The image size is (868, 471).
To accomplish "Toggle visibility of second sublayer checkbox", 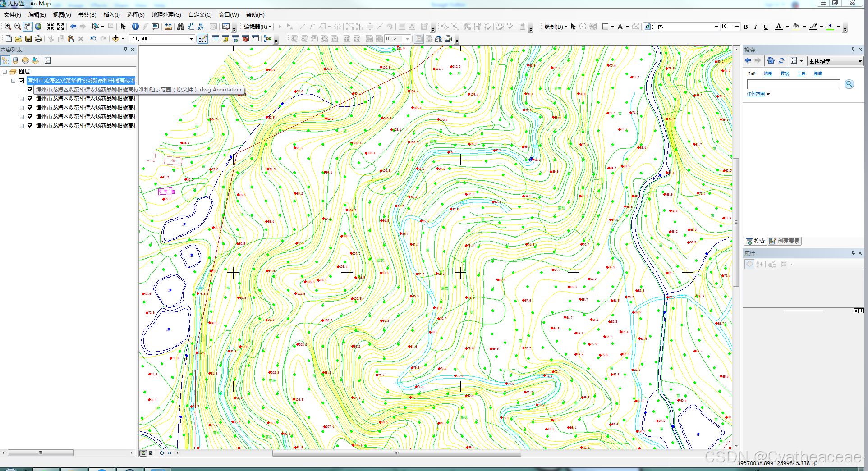I will [x=30, y=99].
